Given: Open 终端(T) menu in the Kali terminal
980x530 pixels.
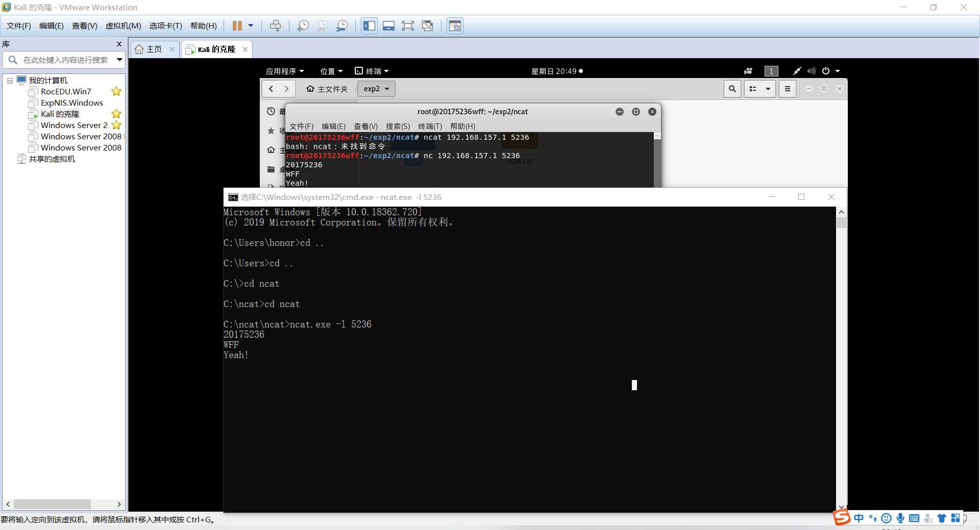Looking at the screenshot, I should (430, 126).
